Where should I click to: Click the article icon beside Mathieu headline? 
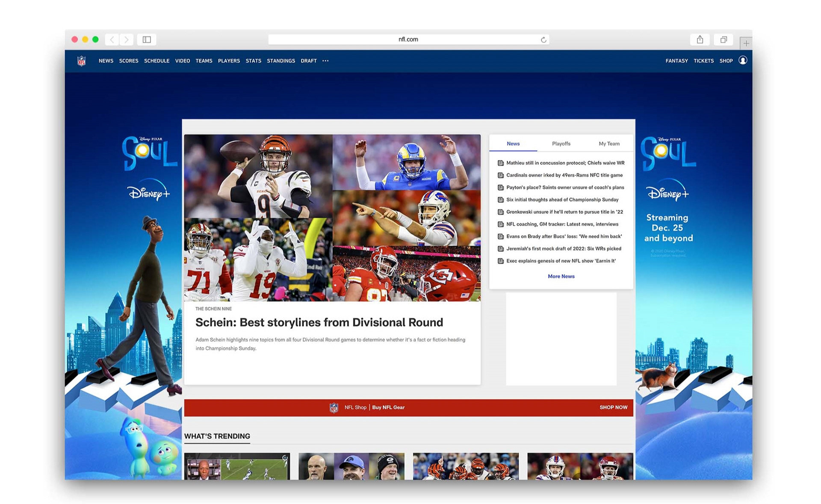pos(500,163)
